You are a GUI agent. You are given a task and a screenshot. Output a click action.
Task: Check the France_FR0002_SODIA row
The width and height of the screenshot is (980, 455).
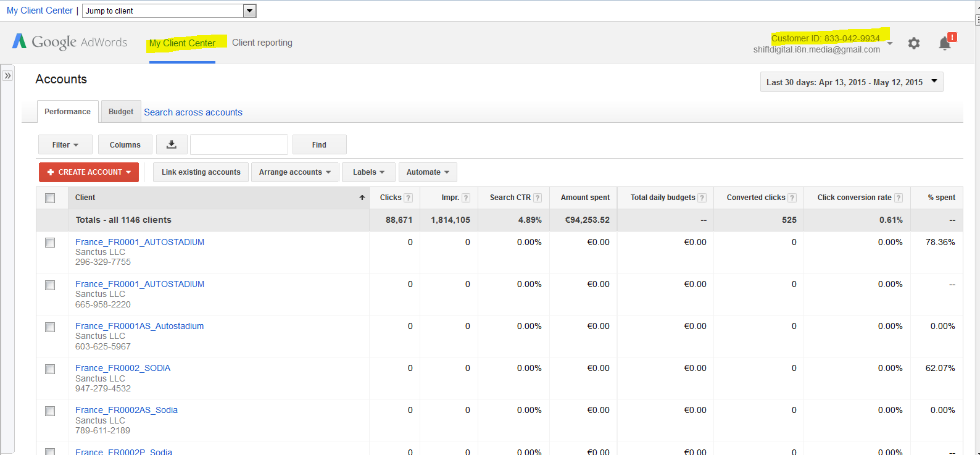[x=50, y=369]
